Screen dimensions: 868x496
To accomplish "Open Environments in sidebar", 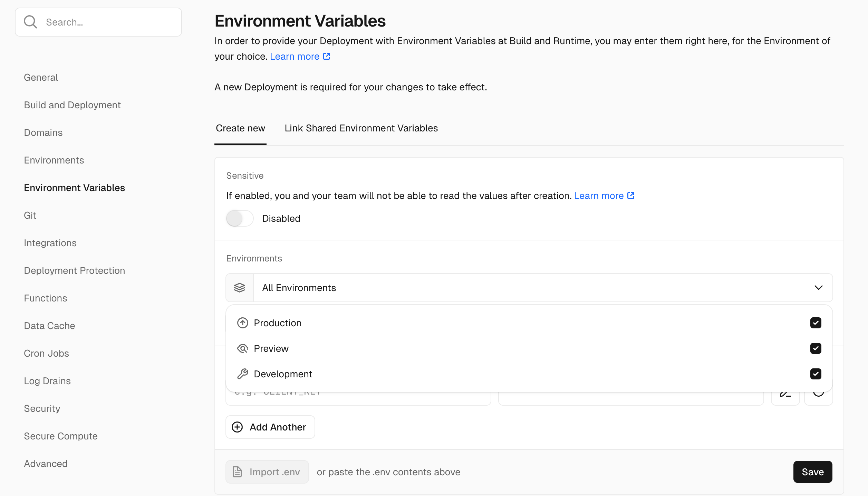I will pyautogui.click(x=54, y=160).
